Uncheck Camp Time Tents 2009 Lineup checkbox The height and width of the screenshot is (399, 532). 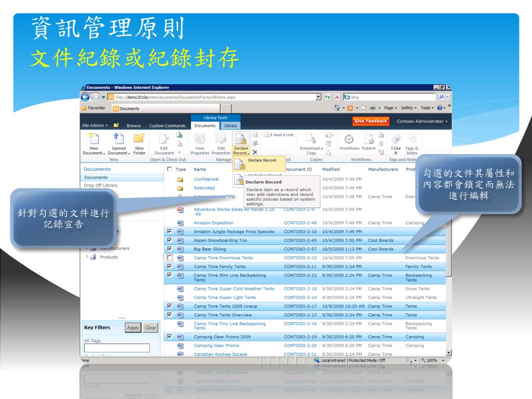pos(169,306)
